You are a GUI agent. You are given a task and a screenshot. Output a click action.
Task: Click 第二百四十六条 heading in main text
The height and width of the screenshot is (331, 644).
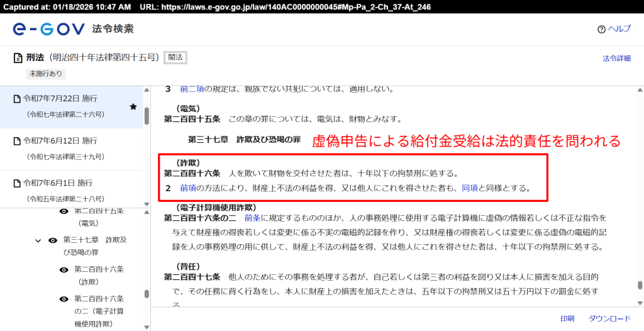pyautogui.click(x=192, y=172)
